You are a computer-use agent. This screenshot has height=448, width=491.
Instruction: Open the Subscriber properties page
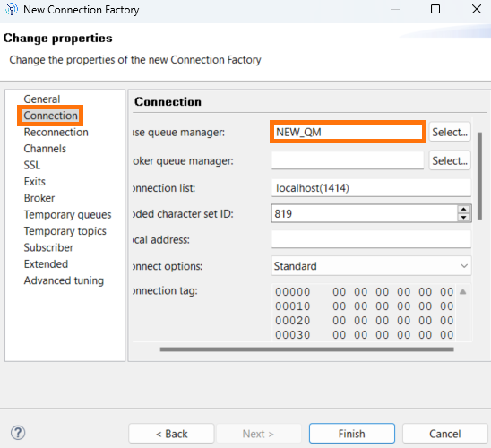(x=48, y=247)
